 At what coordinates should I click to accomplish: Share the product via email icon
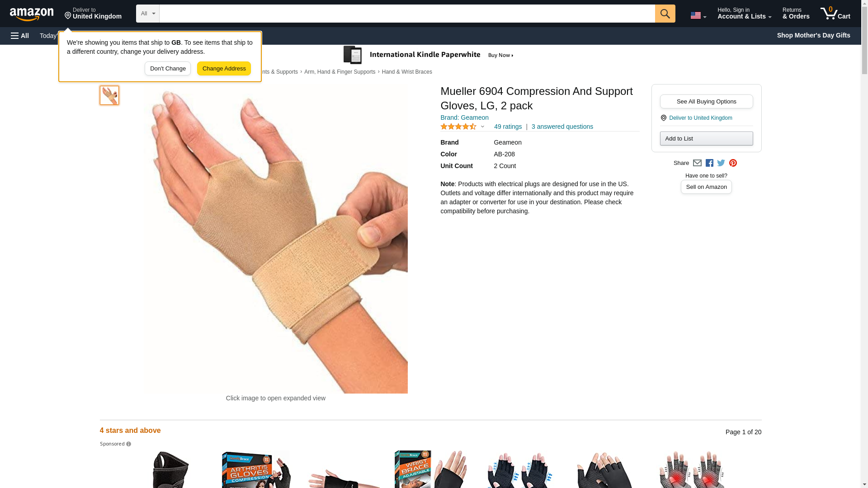pos(697,163)
